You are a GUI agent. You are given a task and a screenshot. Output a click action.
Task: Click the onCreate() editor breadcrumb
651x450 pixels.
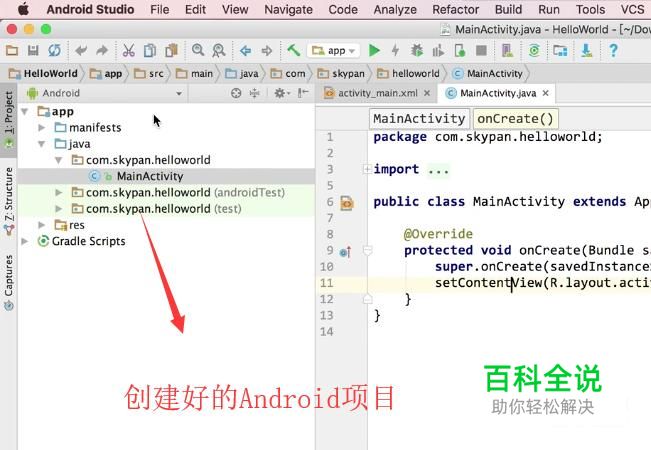(515, 119)
